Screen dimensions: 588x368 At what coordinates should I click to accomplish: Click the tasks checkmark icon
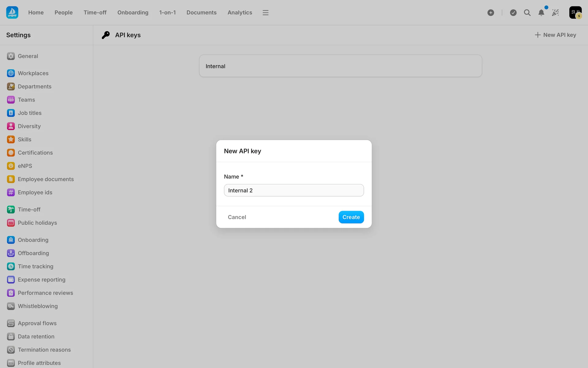[513, 13]
